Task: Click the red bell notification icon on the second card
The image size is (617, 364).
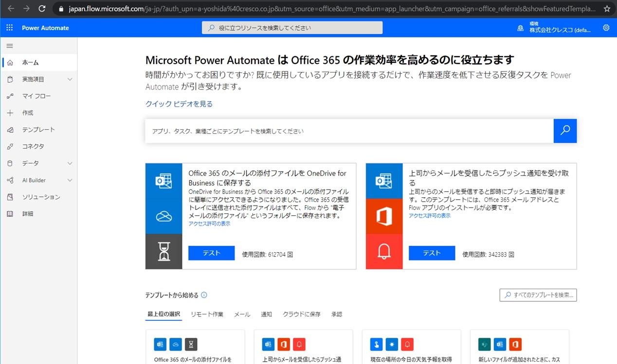Action: [384, 252]
